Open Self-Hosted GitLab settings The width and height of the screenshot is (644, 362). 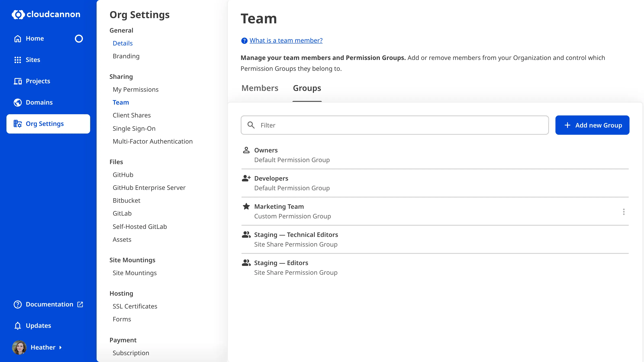pyautogui.click(x=139, y=227)
